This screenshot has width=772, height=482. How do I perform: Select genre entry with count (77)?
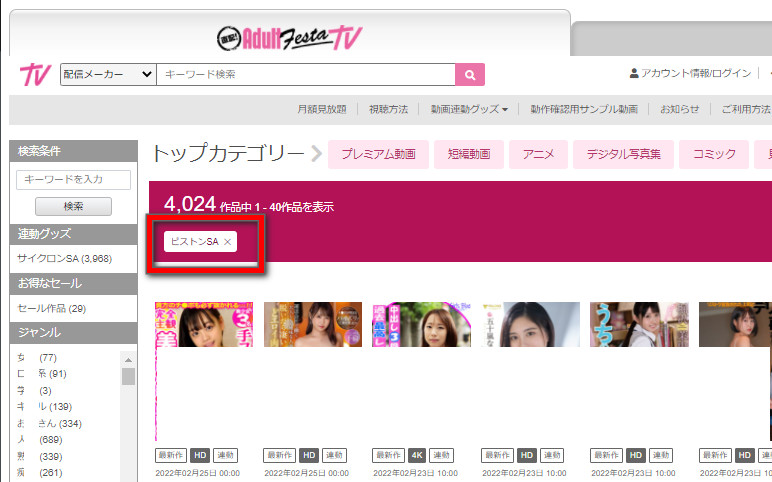click(x=37, y=357)
